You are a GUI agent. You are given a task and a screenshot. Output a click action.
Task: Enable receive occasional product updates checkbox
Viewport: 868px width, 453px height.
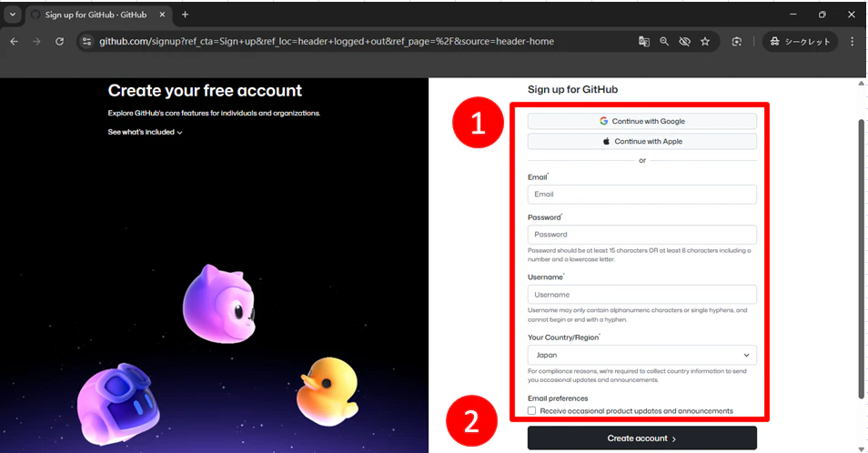[x=532, y=411]
